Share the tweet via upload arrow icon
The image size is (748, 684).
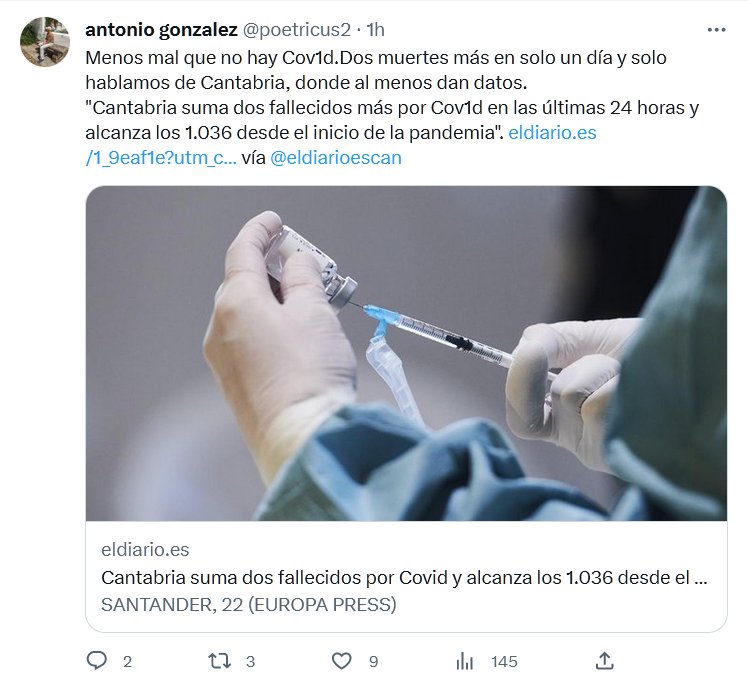[604, 661]
